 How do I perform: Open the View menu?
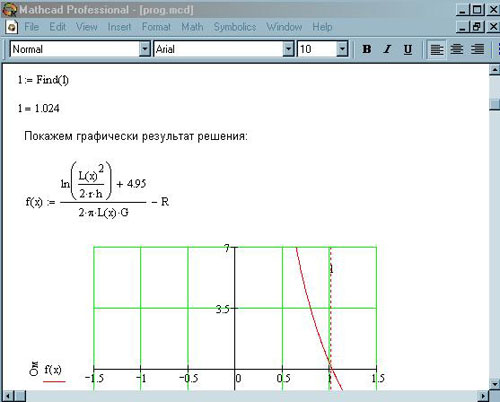coord(86,27)
